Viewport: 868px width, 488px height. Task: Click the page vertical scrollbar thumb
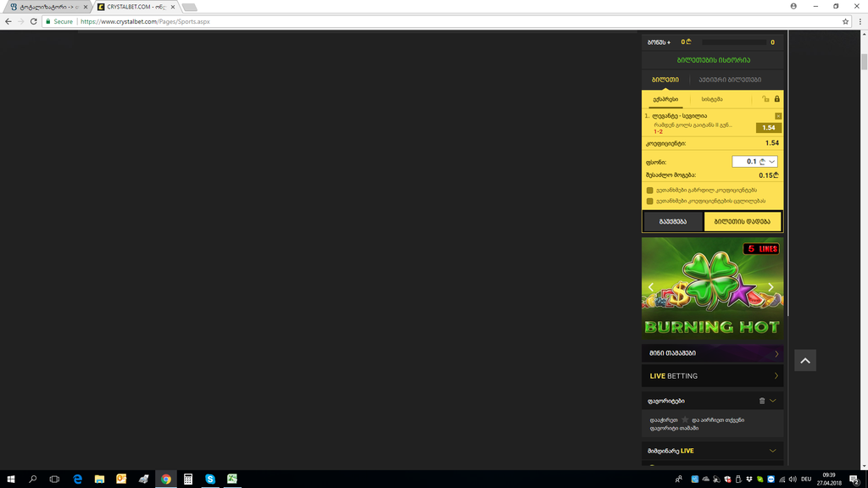click(x=864, y=62)
